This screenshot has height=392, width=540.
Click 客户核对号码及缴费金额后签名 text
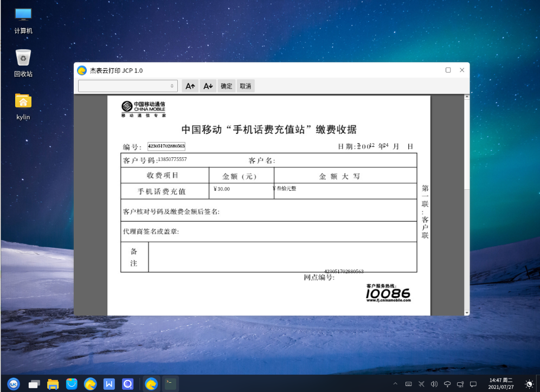171,211
